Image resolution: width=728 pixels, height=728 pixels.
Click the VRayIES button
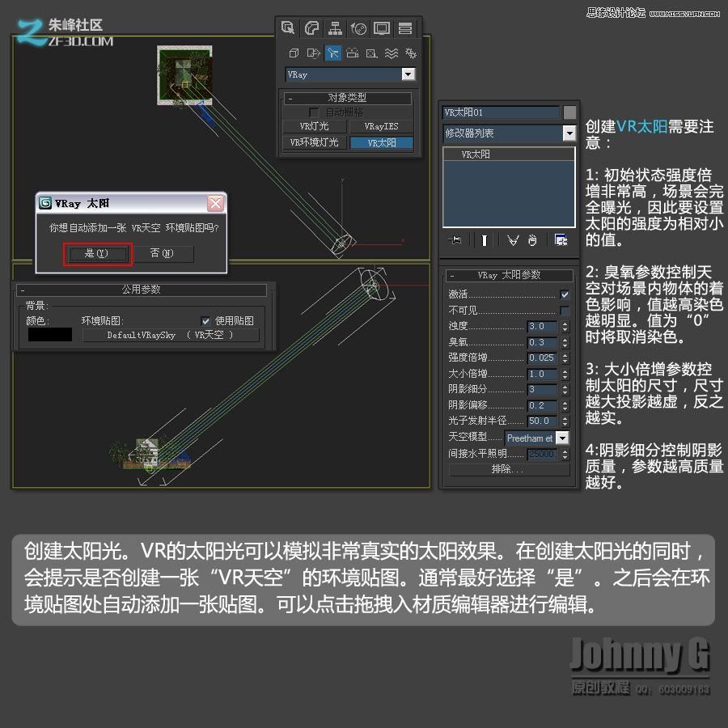coord(381,126)
